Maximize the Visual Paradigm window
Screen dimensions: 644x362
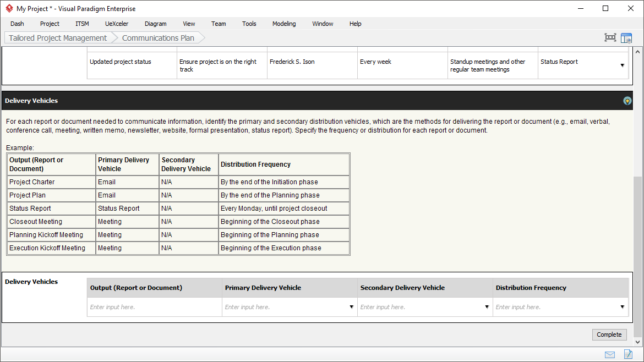coord(605,8)
